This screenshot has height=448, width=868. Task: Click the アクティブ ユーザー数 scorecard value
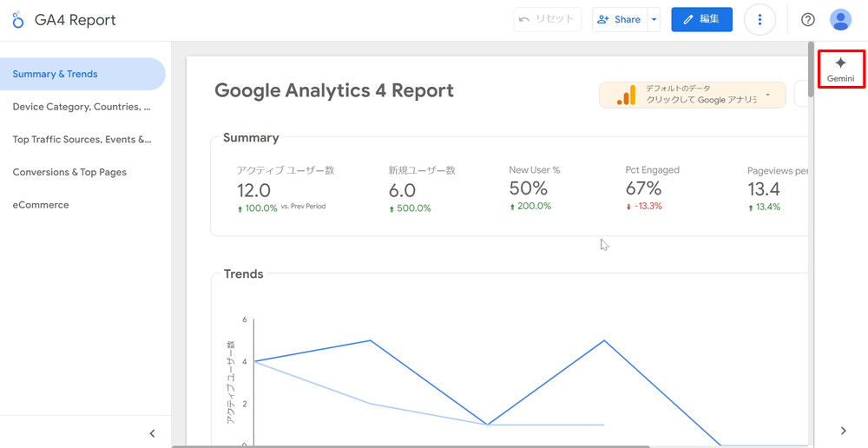point(254,190)
